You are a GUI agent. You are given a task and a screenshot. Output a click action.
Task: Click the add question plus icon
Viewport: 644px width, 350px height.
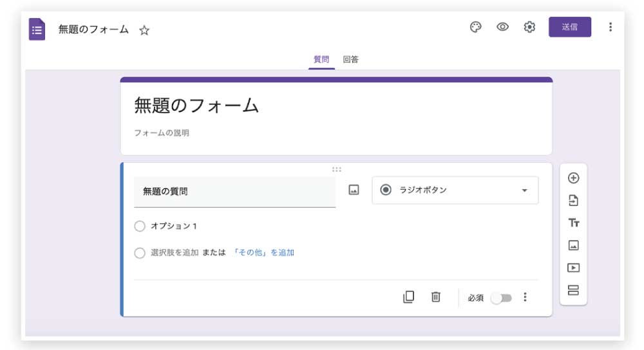click(x=573, y=178)
